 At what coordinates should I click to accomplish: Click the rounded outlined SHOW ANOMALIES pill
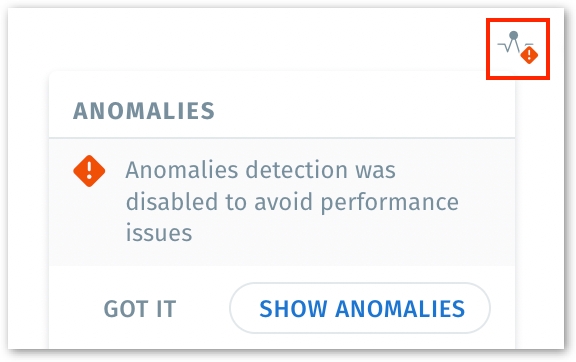point(360,308)
